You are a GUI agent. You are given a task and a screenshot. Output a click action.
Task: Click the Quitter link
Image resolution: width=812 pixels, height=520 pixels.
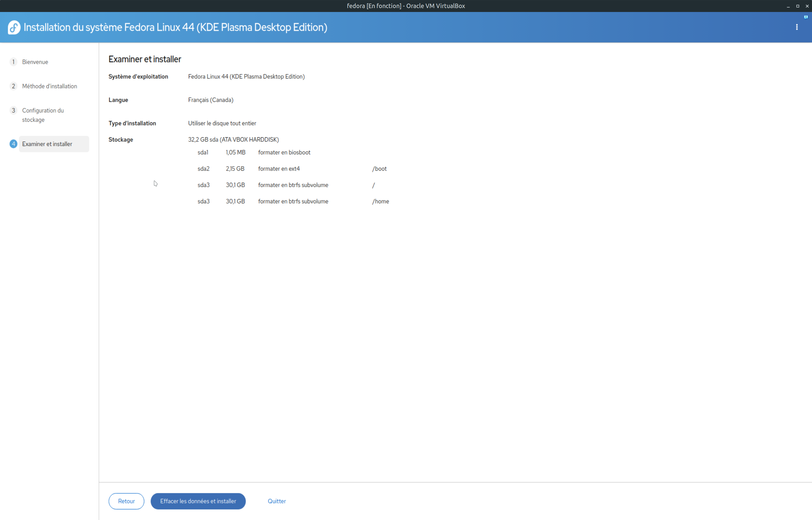[277, 501]
